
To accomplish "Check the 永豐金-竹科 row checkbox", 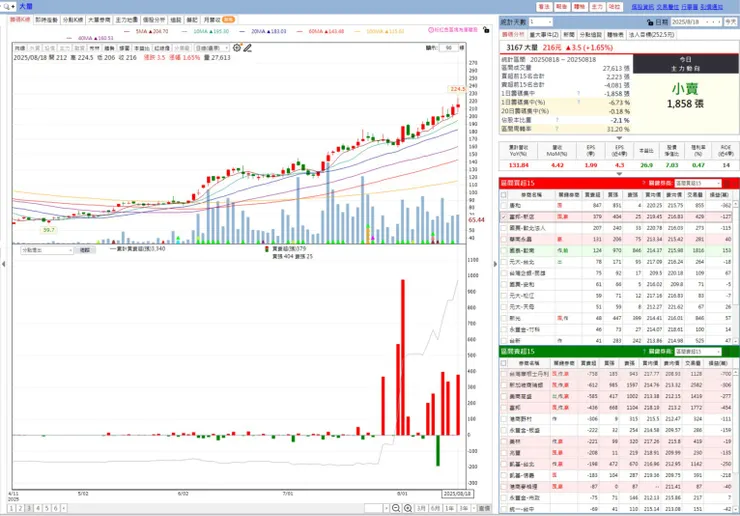I will (504, 330).
